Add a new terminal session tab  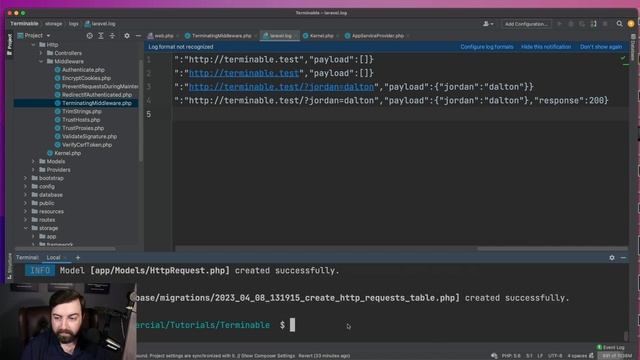(x=78, y=258)
